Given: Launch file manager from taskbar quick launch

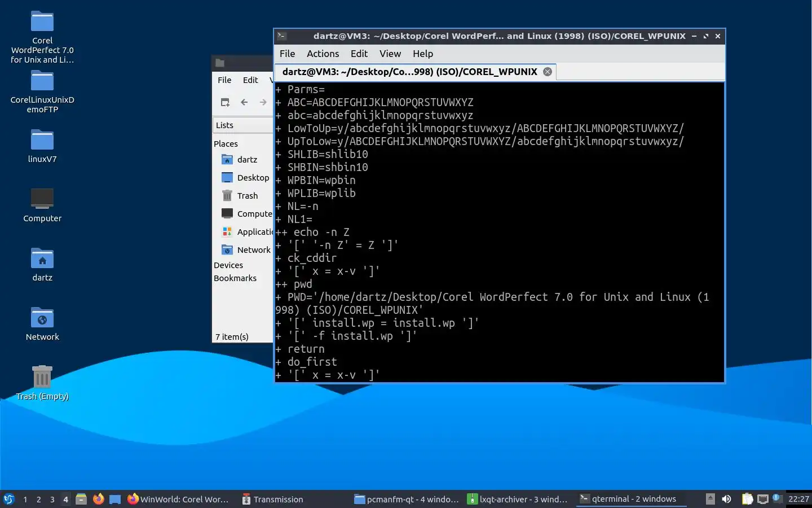Looking at the screenshot, I should pos(81,499).
